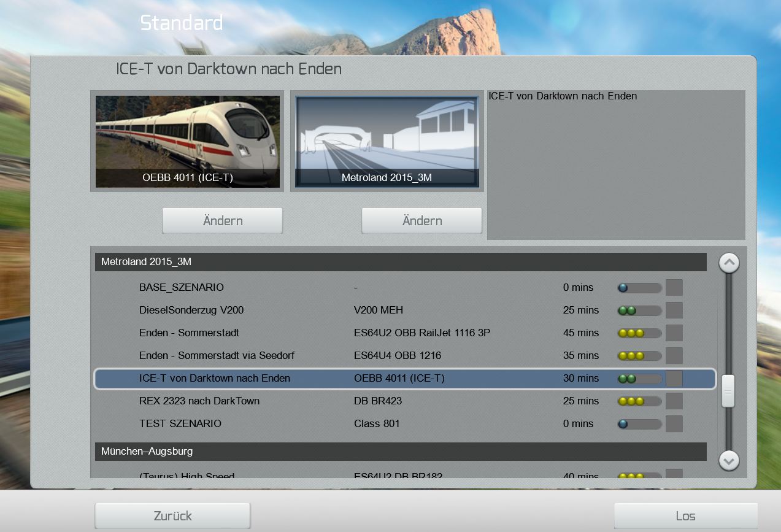Screen dimensions: 781x532
Task: Click DB BR423 locomotive text
Action: coord(378,401)
